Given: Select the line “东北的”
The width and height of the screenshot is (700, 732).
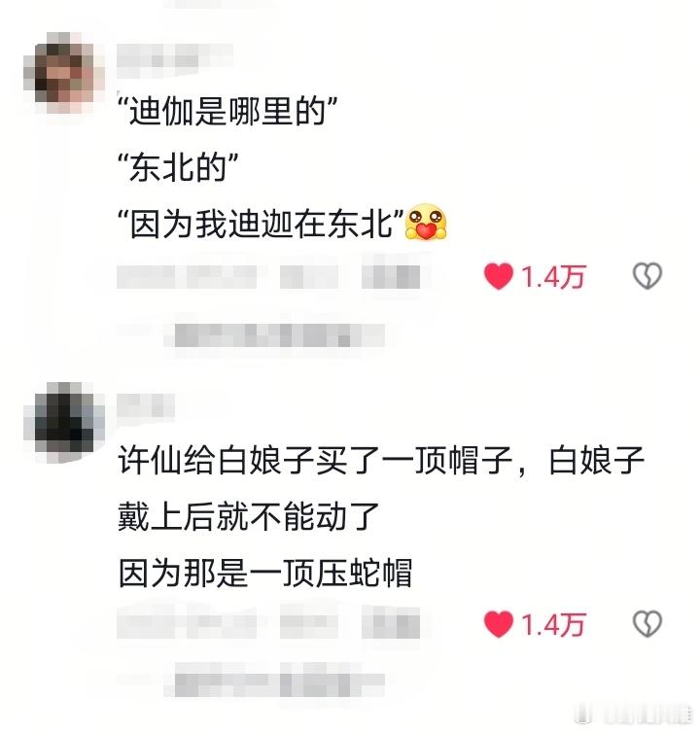Looking at the screenshot, I should (x=178, y=167).
